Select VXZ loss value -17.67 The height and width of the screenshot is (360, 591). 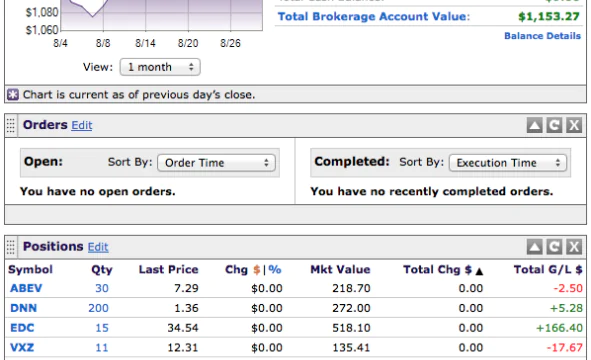click(565, 347)
